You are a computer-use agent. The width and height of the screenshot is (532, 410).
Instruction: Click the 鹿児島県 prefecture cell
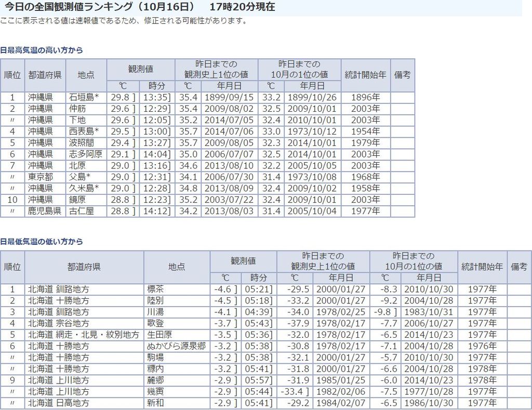(x=45, y=211)
